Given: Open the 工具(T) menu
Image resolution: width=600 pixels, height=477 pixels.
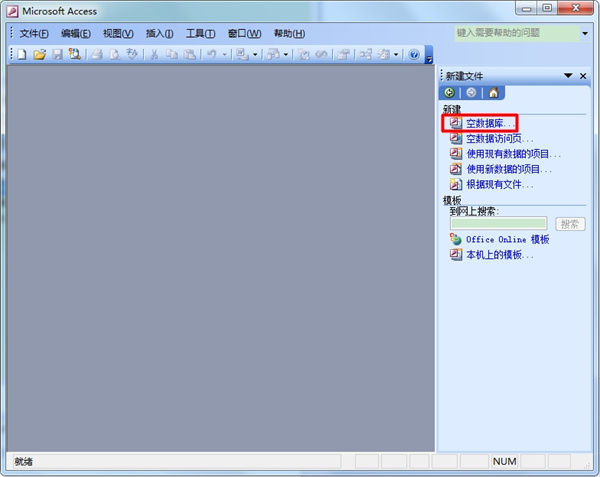Looking at the screenshot, I should click(201, 34).
